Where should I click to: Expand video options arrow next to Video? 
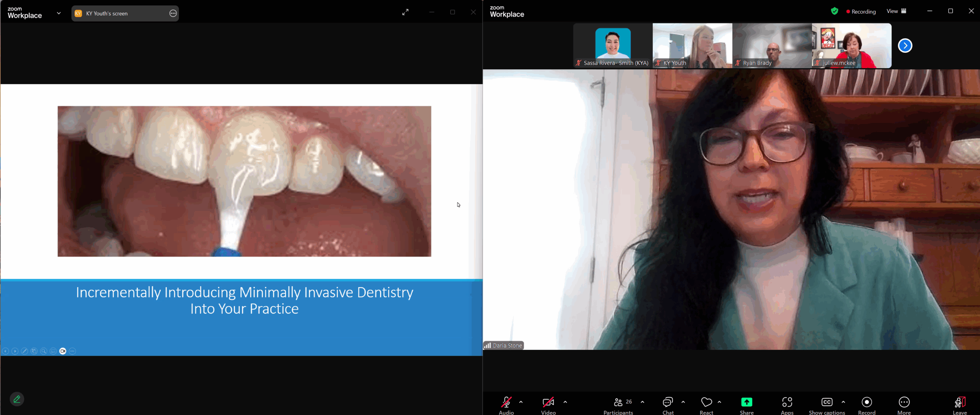pyautogui.click(x=565, y=402)
